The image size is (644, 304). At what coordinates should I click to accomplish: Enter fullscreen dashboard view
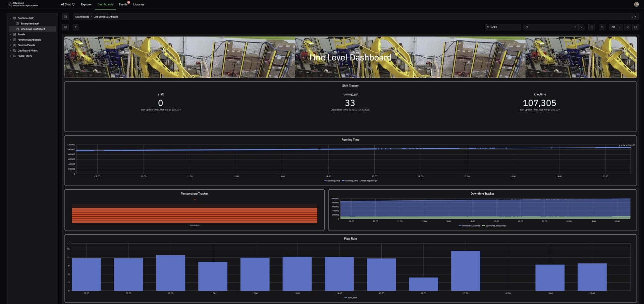click(x=635, y=27)
